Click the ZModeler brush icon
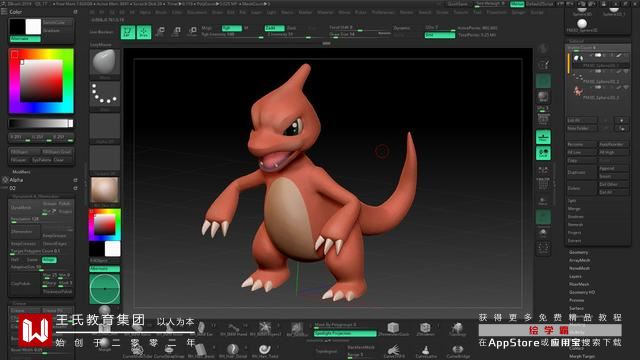Viewport: 640px width, 360px height. 425,329
